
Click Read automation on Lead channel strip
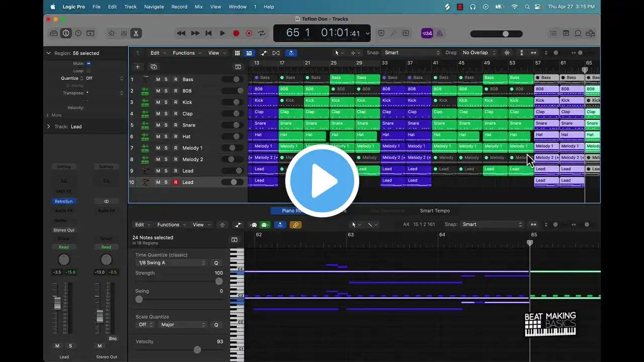63,247
